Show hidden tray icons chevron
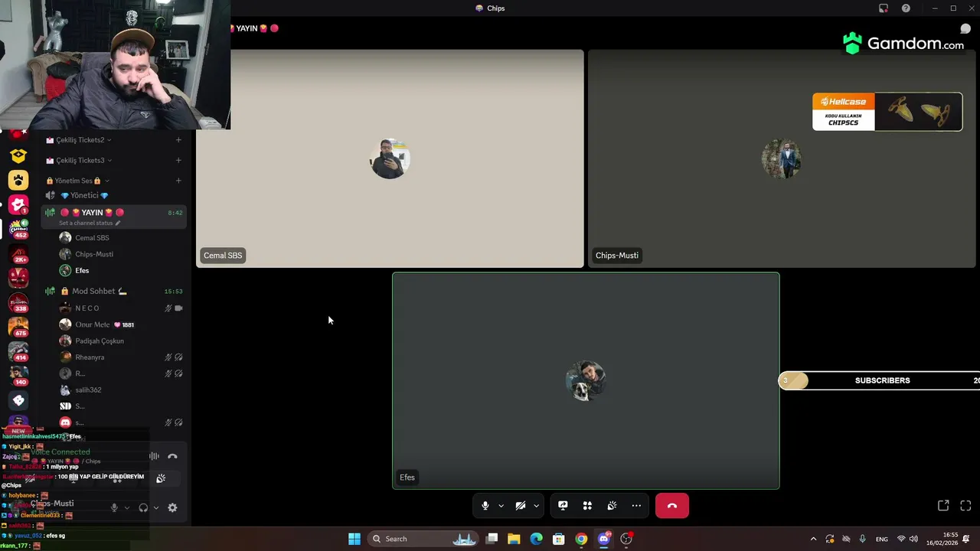This screenshot has height=551, width=980. point(813,539)
